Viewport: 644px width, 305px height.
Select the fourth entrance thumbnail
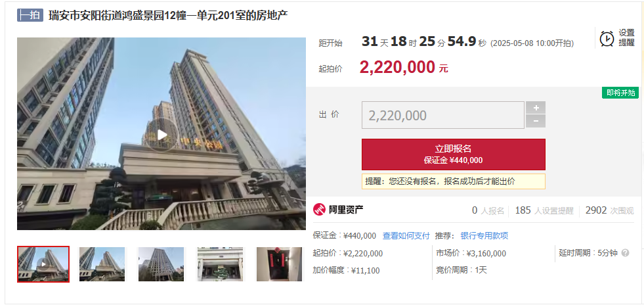(220, 264)
